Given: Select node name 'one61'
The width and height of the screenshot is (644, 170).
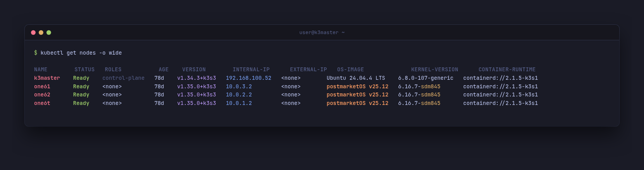Looking at the screenshot, I should click(42, 87).
